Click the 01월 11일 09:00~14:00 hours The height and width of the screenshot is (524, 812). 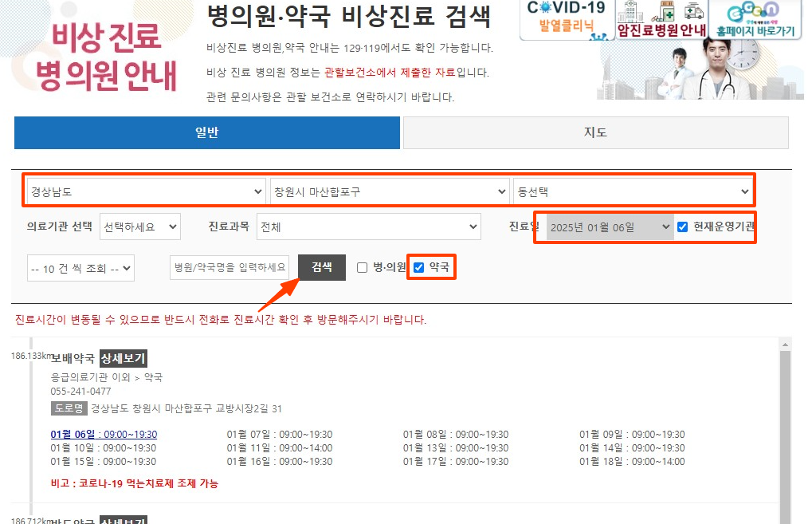280,447
